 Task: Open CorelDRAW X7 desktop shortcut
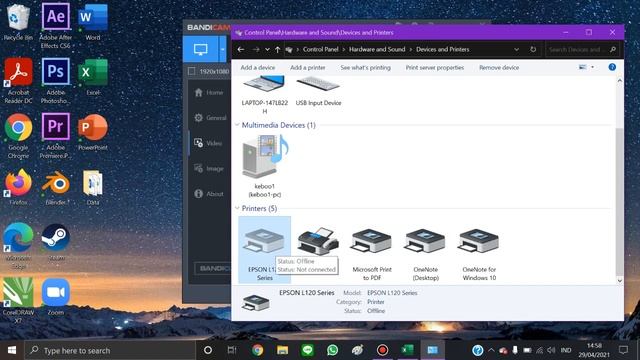point(18,301)
